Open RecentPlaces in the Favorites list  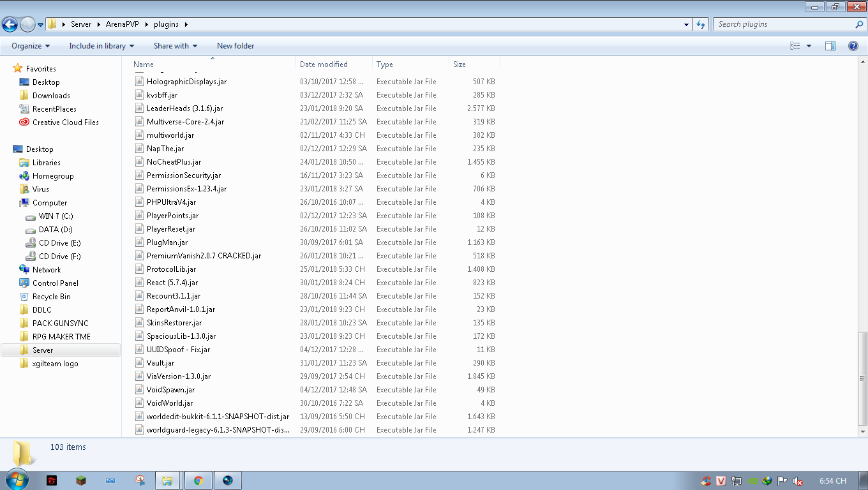tap(54, 109)
